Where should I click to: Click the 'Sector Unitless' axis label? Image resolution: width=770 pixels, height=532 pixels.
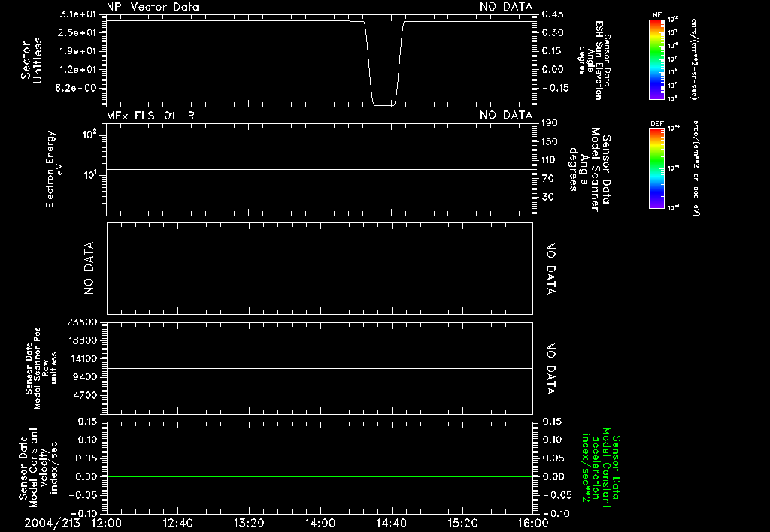(32, 60)
